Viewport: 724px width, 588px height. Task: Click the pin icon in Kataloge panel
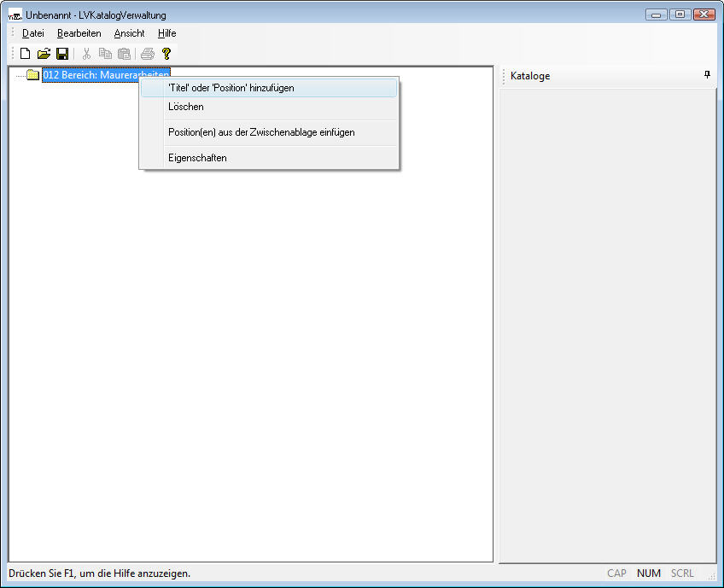tap(707, 75)
